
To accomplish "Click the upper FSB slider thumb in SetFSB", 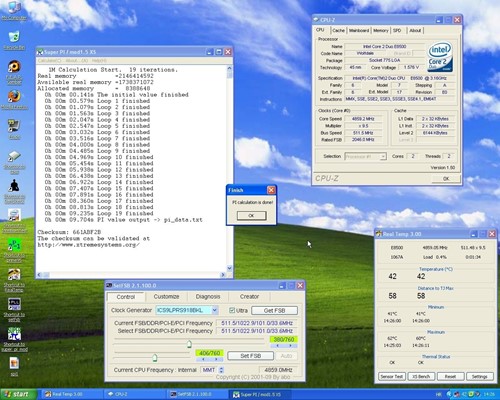I will click(x=189, y=344).
